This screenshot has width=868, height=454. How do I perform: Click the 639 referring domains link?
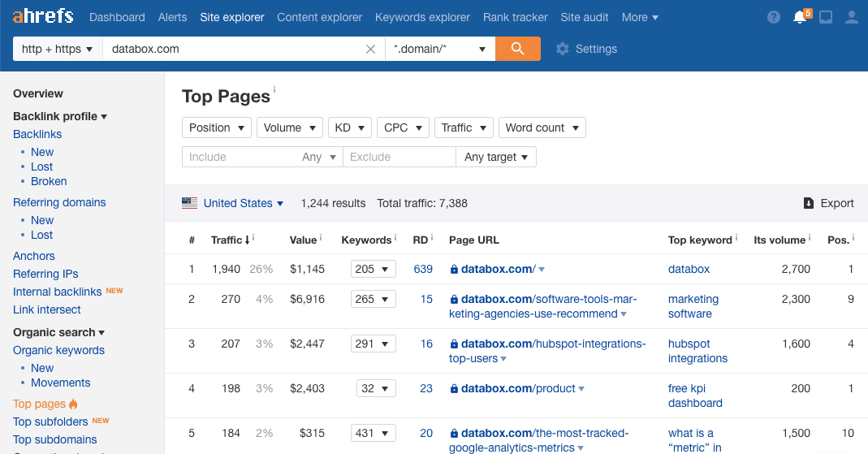point(423,269)
